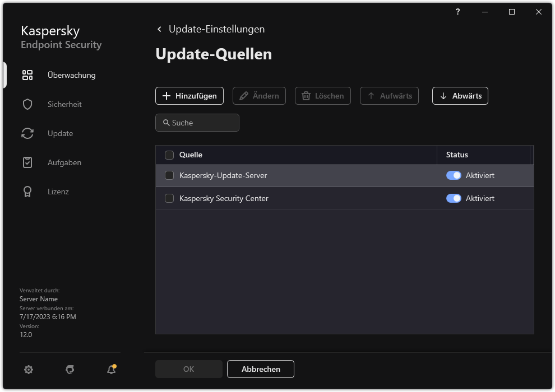Select the Kaspersky Security Center source name
Viewport: 555px width, 392px height.
click(x=224, y=198)
